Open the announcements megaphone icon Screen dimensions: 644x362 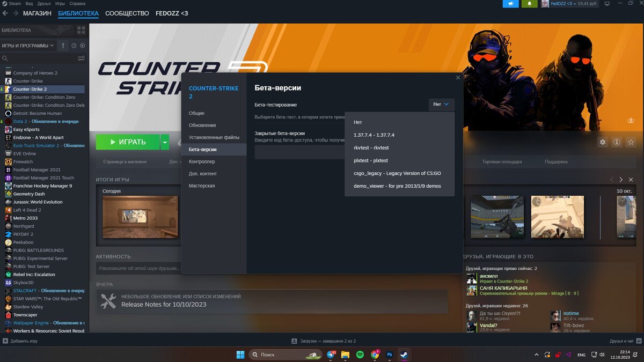(510, 4)
